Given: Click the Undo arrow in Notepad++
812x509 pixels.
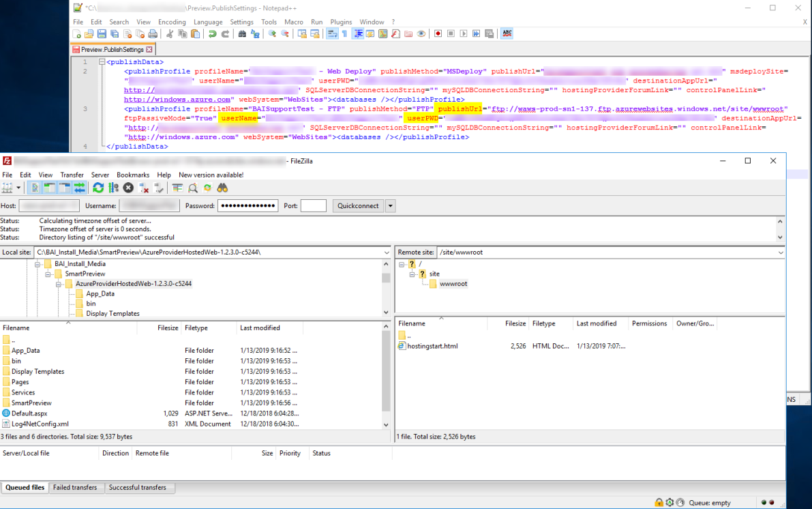Looking at the screenshot, I should tap(212, 33).
